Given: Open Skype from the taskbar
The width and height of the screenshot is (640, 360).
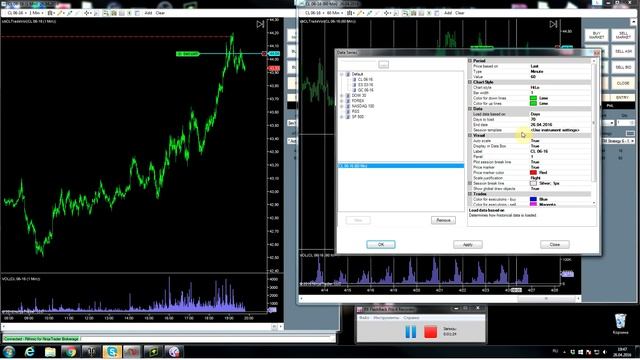Looking at the screenshot, I should click(112, 351).
